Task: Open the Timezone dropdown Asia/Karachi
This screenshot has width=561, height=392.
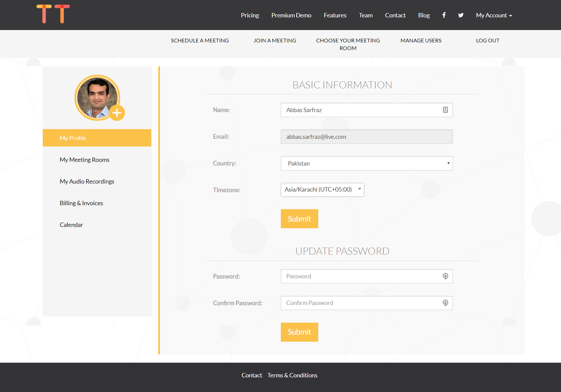Action: coord(322,190)
